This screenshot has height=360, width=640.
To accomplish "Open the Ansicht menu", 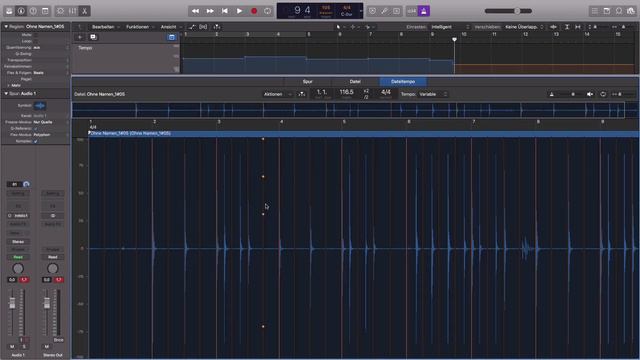I will pos(171,27).
